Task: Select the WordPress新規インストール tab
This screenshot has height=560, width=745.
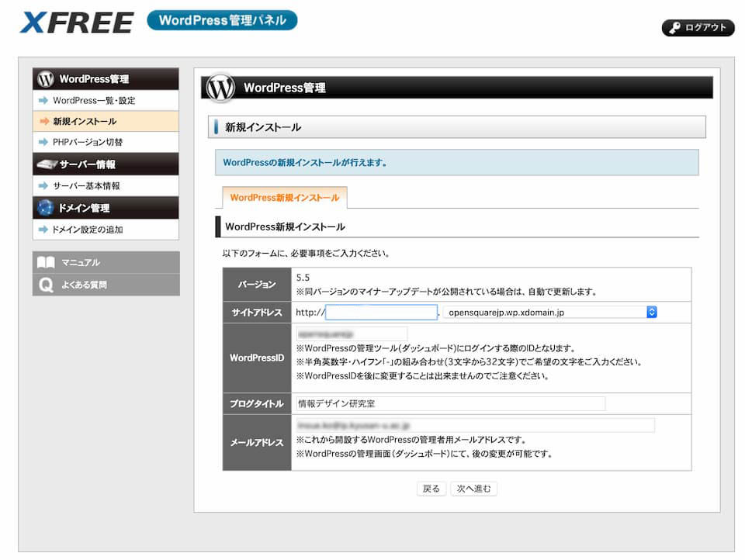Action: pos(284,198)
